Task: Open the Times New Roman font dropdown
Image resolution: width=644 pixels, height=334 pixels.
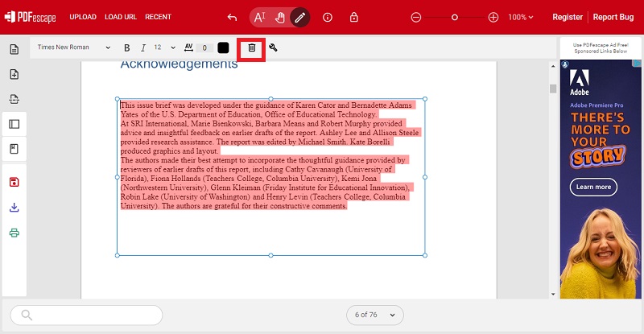Action: (74, 47)
